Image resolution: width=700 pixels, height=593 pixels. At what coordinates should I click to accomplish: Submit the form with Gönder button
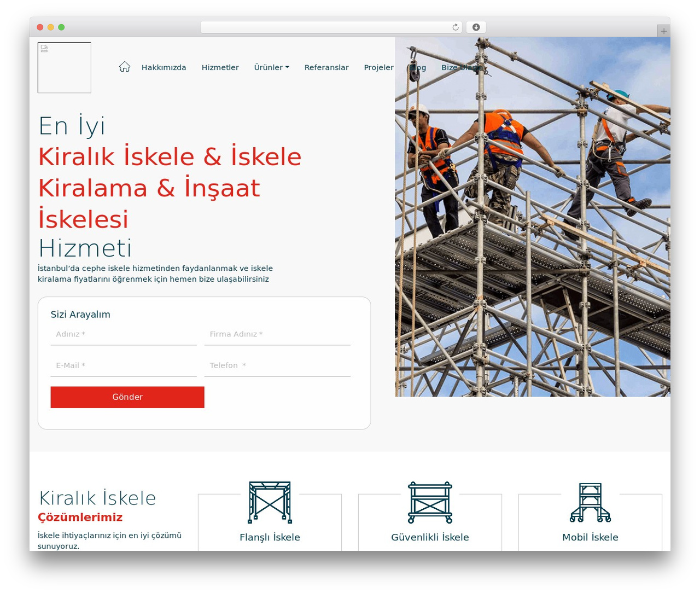(x=127, y=397)
